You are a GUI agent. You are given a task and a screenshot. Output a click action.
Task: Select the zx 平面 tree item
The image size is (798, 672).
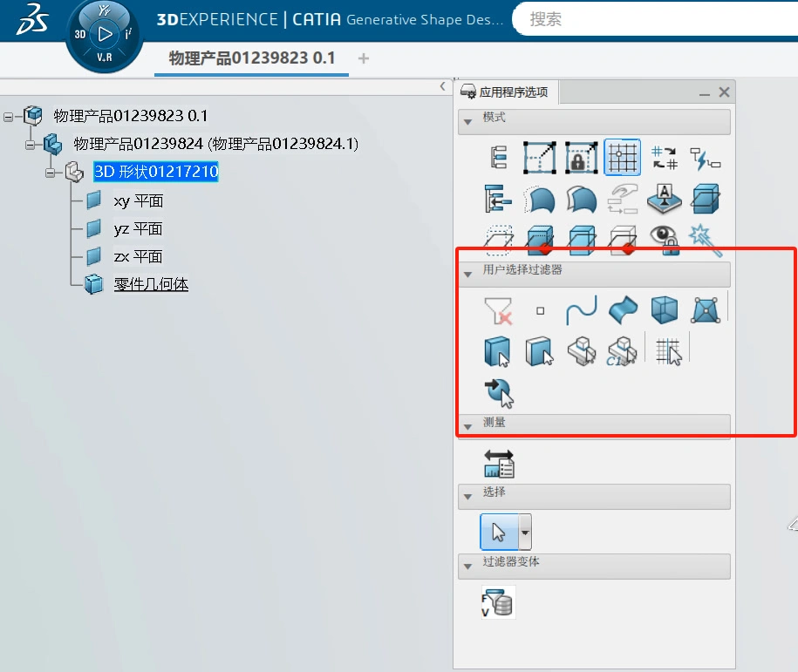click(x=138, y=257)
